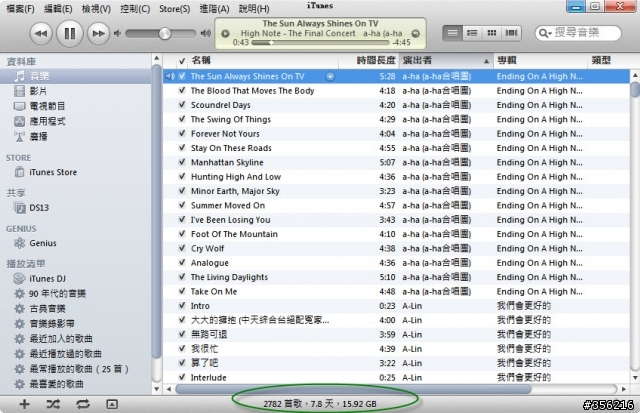Show or hide artwork viewer button
Image resolution: width=640 pixels, height=413 pixels.
point(112,404)
